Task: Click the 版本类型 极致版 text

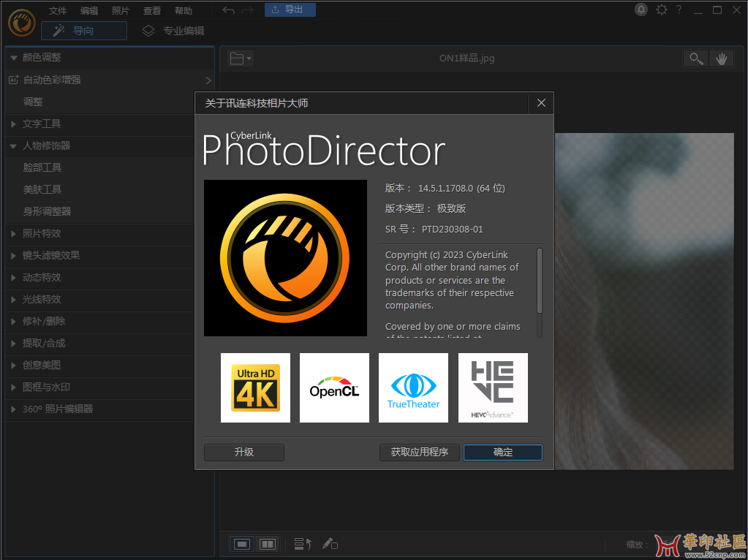Action: [x=426, y=209]
